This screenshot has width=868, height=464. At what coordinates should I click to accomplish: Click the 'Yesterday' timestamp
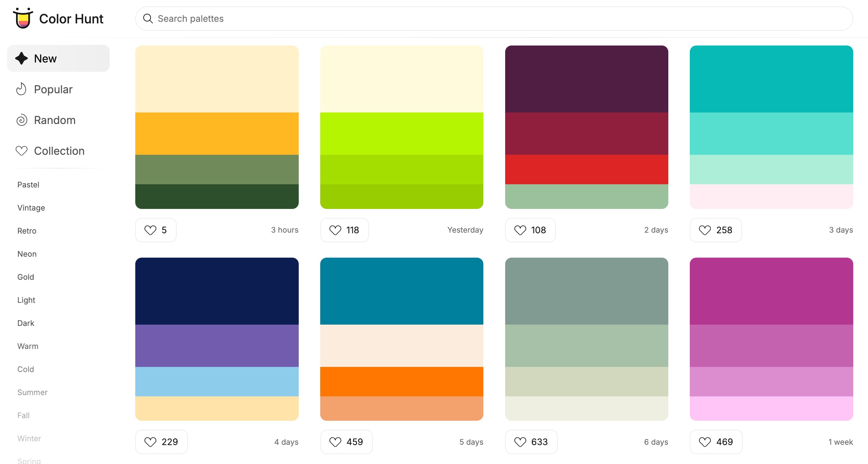click(x=465, y=230)
